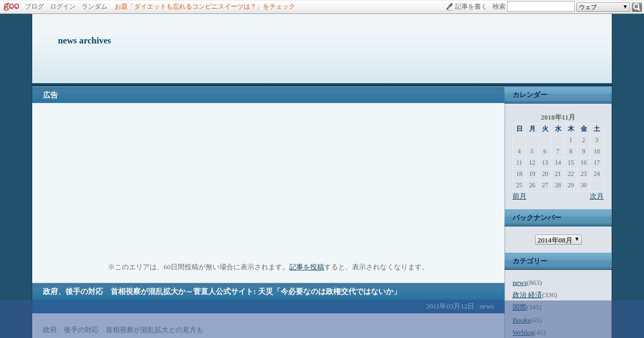Open the news category link

[x=519, y=283]
